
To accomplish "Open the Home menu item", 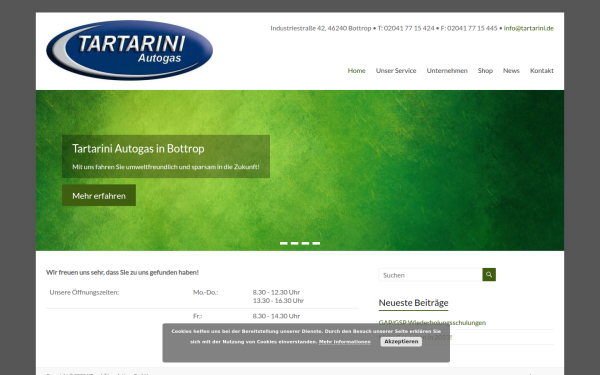I will click(x=356, y=70).
